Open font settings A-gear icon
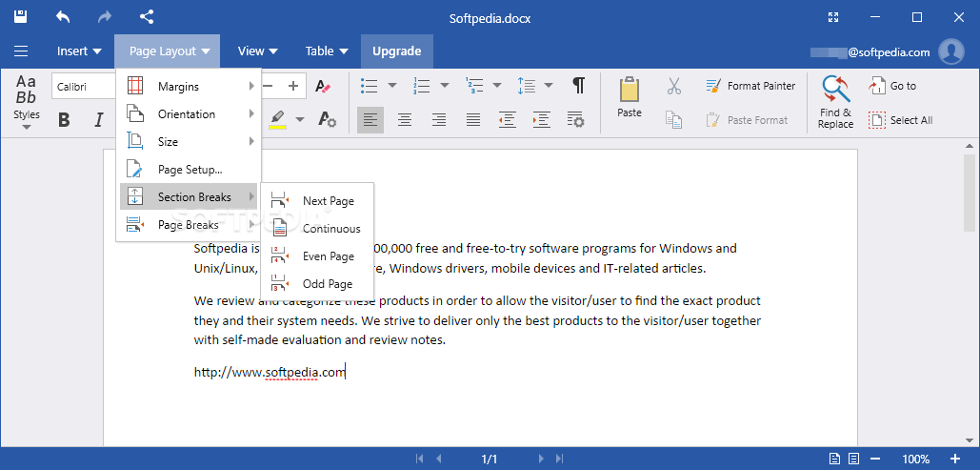Viewport: 980px width, 470px height. pyautogui.click(x=327, y=119)
